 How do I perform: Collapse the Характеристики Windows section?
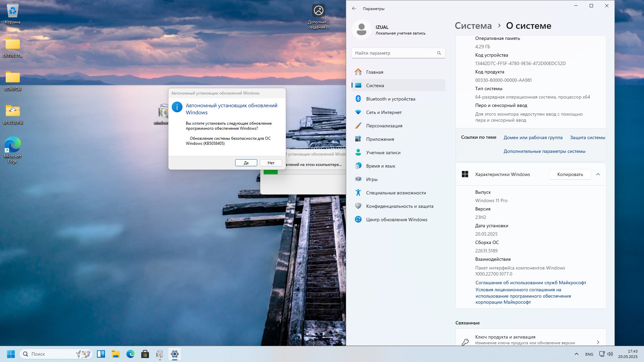(598, 174)
